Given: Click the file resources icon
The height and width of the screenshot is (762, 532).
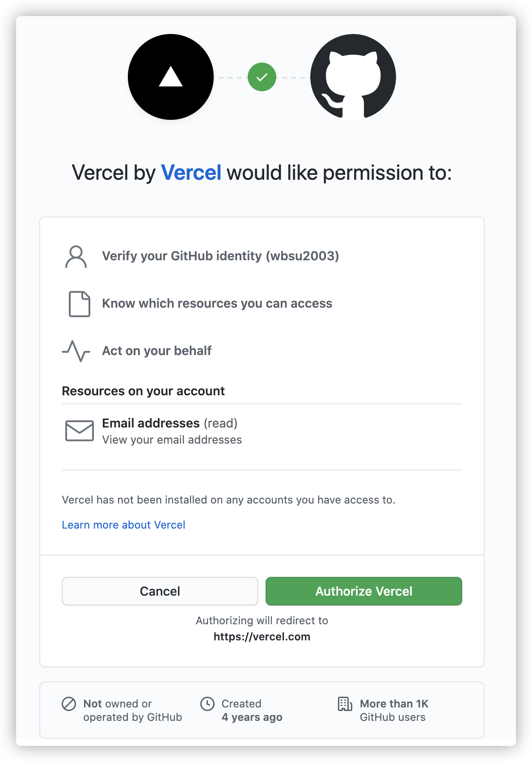Looking at the screenshot, I should (x=80, y=304).
